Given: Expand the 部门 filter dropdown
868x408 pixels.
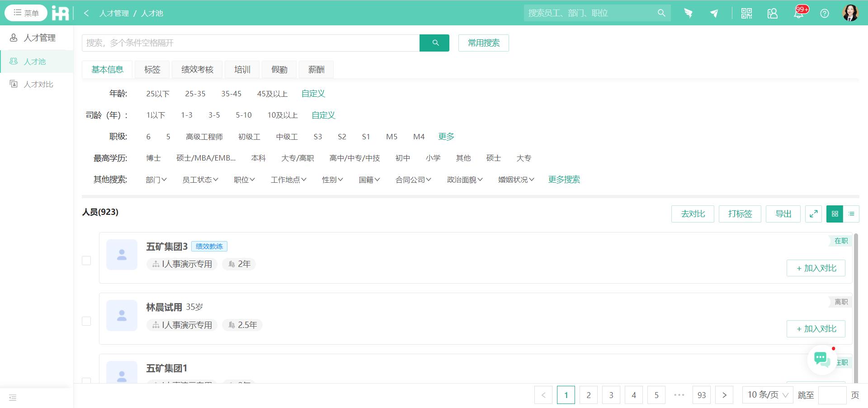Looking at the screenshot, I should click(156, 180).
